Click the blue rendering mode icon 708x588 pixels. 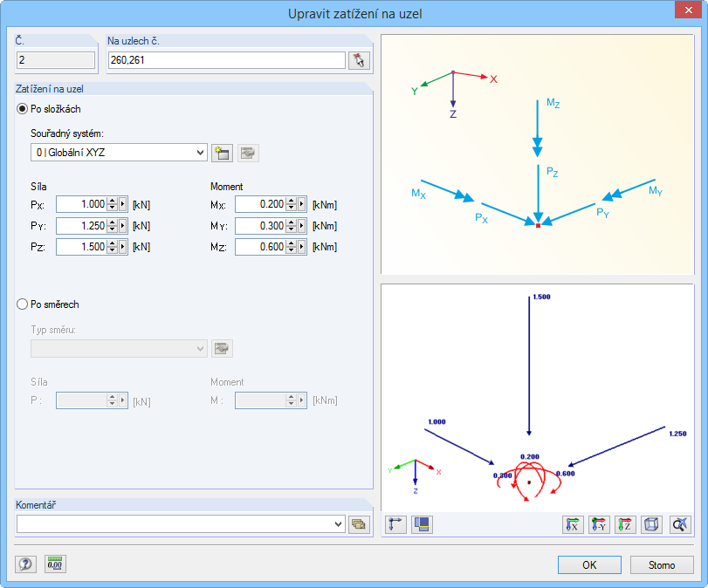pyautogui.click(x=422, y=525)
